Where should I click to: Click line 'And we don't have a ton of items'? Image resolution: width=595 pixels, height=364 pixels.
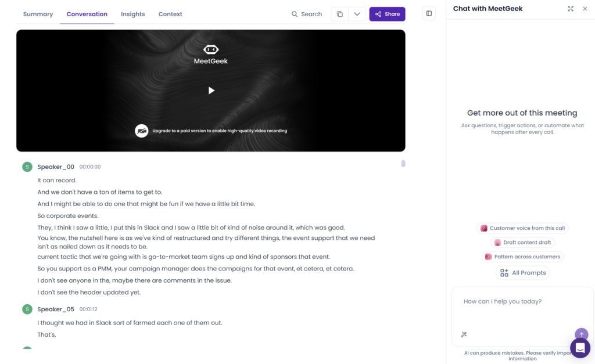tap(100, 192)
